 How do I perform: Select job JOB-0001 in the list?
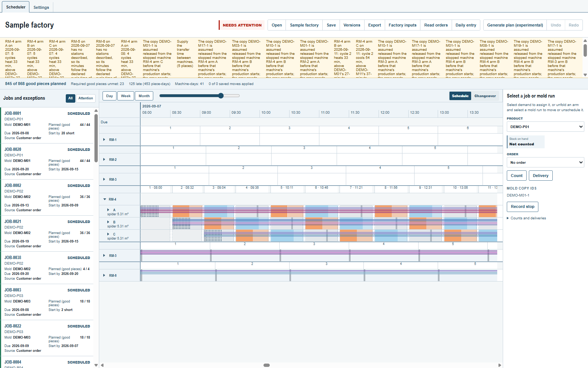[x=47, y=125]
